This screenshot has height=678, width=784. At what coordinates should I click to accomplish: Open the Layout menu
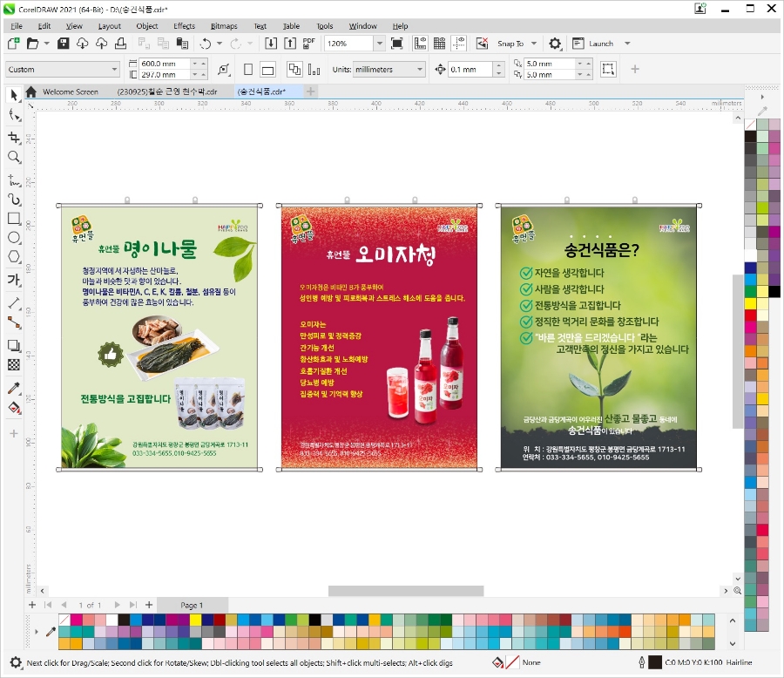click(x=109, y=26)
